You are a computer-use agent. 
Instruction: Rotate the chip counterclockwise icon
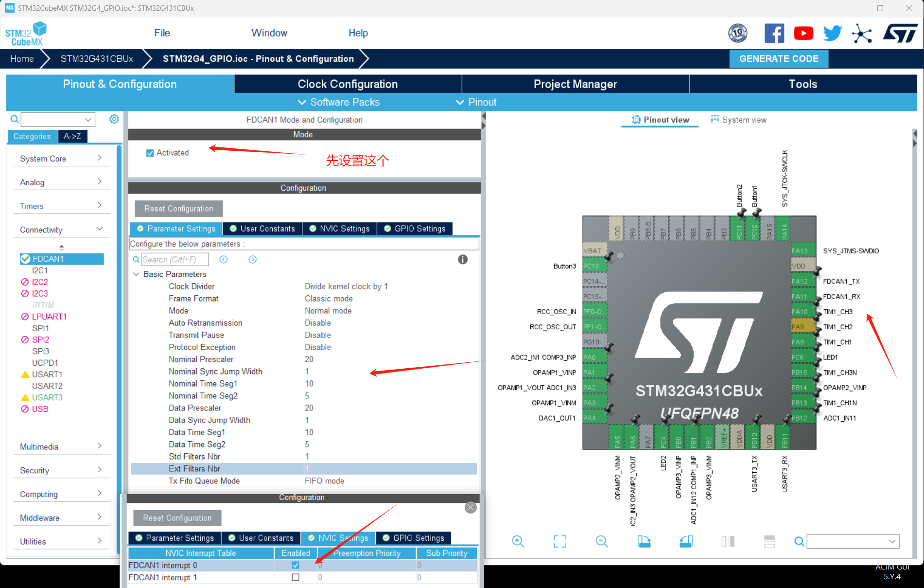686,541
